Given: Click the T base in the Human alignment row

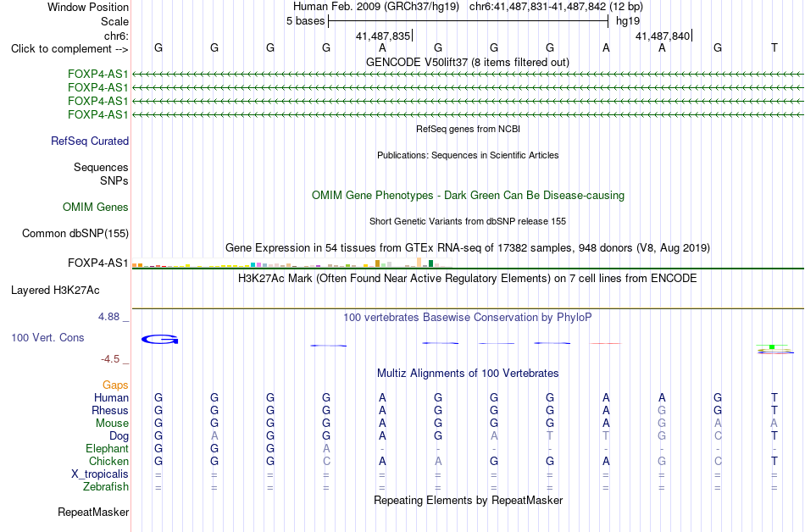Looking at the screenshot, I should (774, 397).
